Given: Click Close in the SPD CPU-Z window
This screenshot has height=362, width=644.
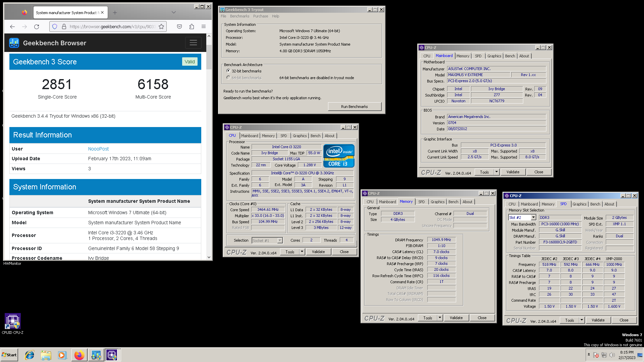Looking at the screenshot, I should (x=624, y=320).
